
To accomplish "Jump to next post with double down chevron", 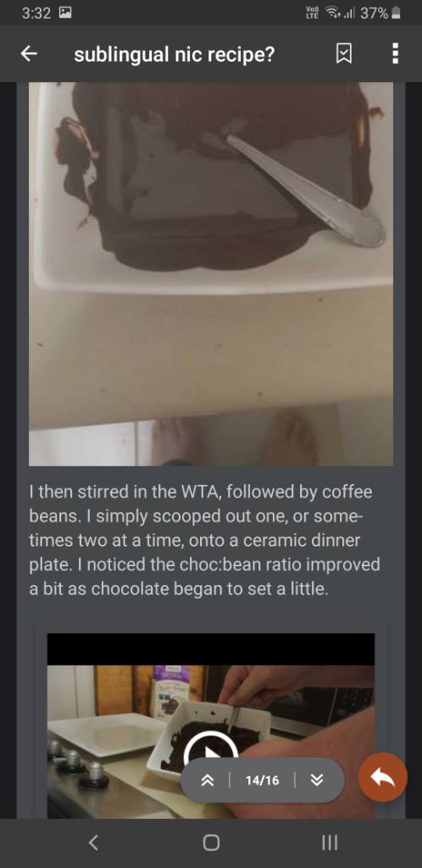I will 317,780.
